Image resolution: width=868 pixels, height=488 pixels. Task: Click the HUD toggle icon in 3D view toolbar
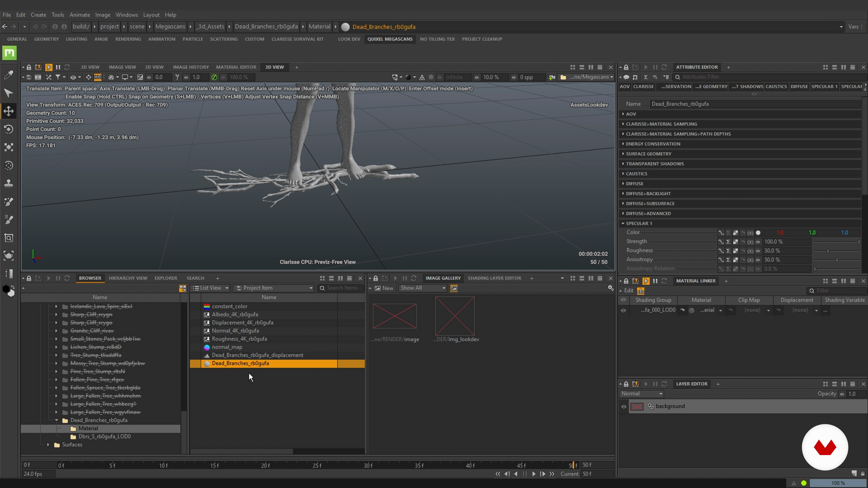point(98,77)
